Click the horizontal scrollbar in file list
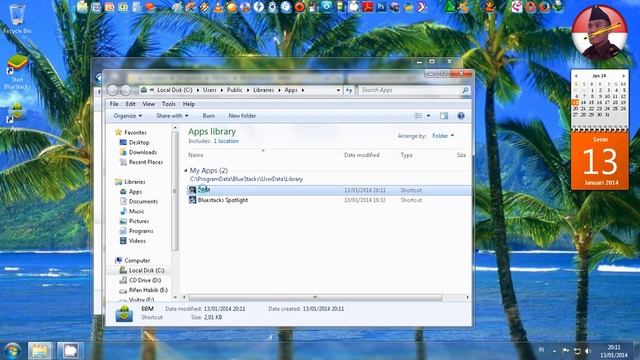This screenshot has width=640, height=360. click(315, 298)
